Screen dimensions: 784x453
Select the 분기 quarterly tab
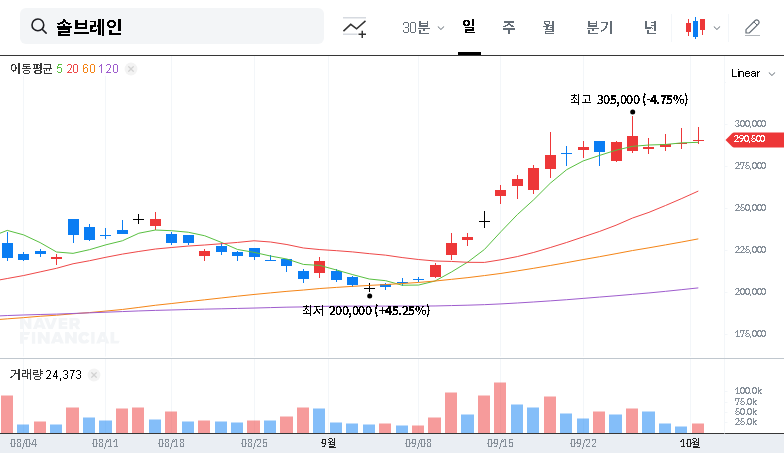pyautogui.click(x=600, y=28)
